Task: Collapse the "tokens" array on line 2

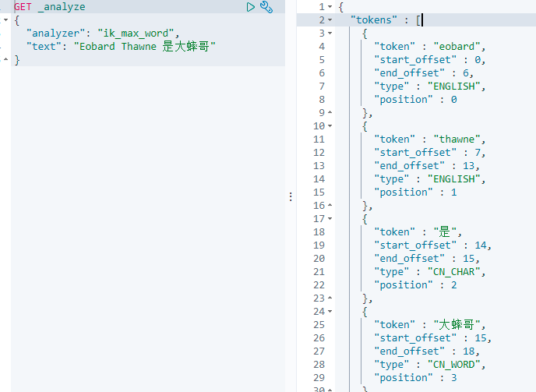Action: point(329,20)
